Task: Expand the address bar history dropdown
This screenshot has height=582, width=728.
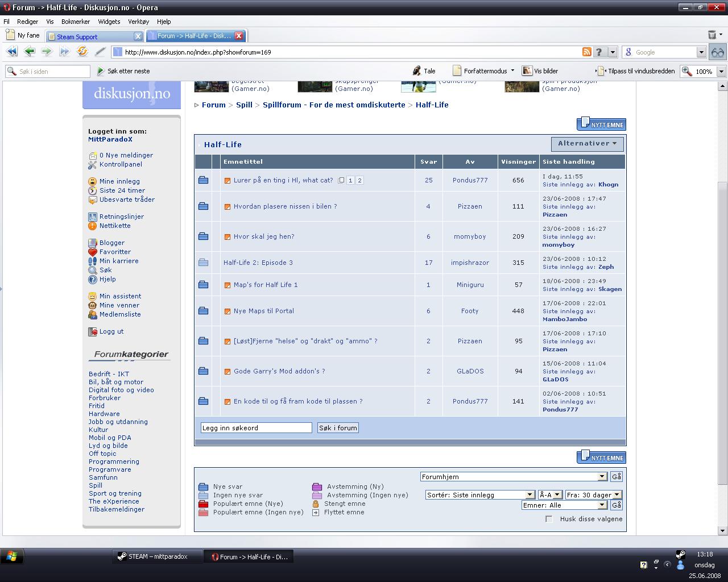Action: 613,52
